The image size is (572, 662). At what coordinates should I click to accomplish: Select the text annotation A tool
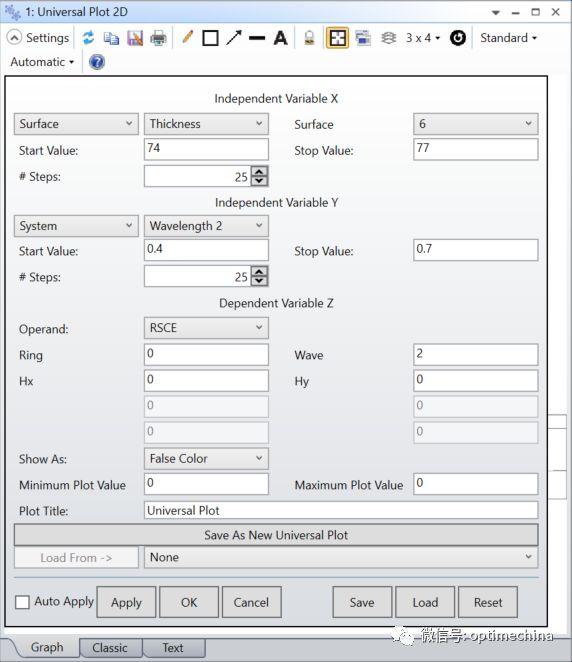click(280, 38)
